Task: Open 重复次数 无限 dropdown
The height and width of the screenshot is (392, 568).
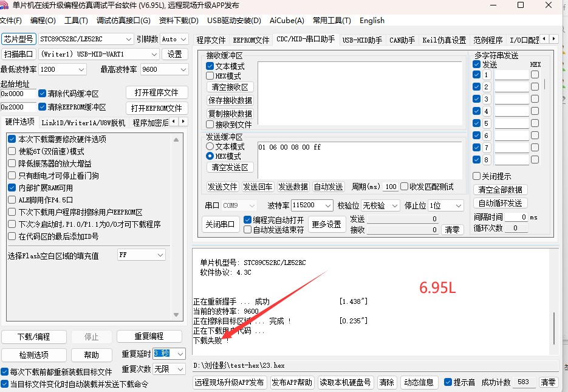Action: coord(169,369)
